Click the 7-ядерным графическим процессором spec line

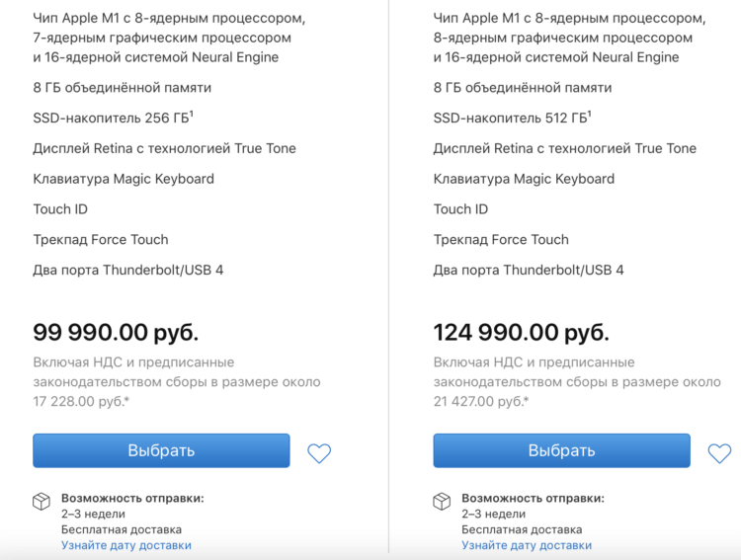coord(162,38)
